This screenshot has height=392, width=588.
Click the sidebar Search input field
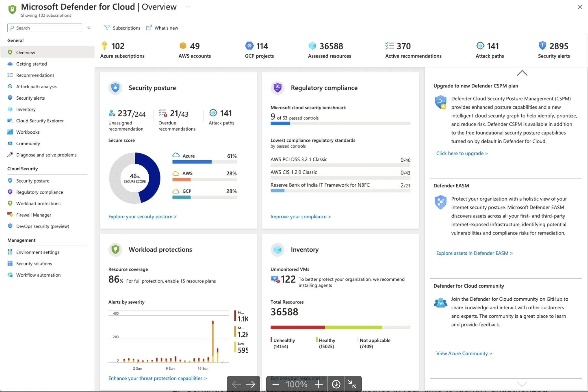coord(45,28)
